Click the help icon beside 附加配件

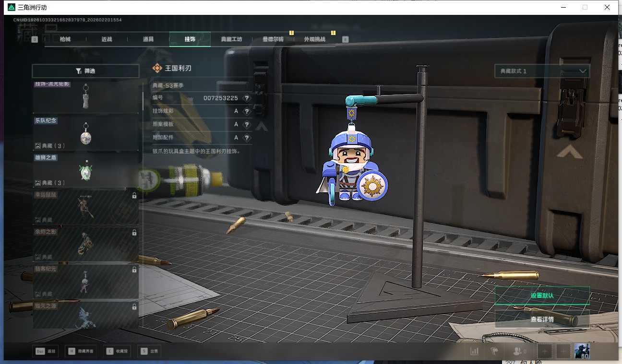coord(247,138)
